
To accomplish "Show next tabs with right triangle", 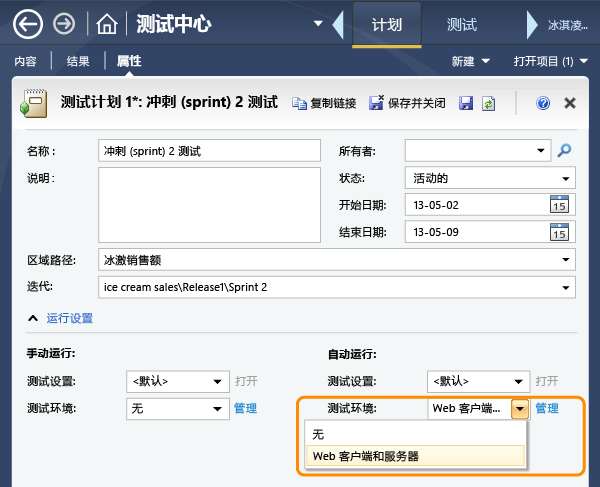I will coord(532,25).
